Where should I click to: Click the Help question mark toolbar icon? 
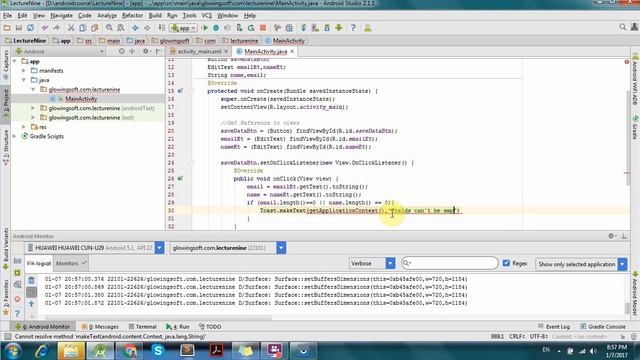(353, 28)
